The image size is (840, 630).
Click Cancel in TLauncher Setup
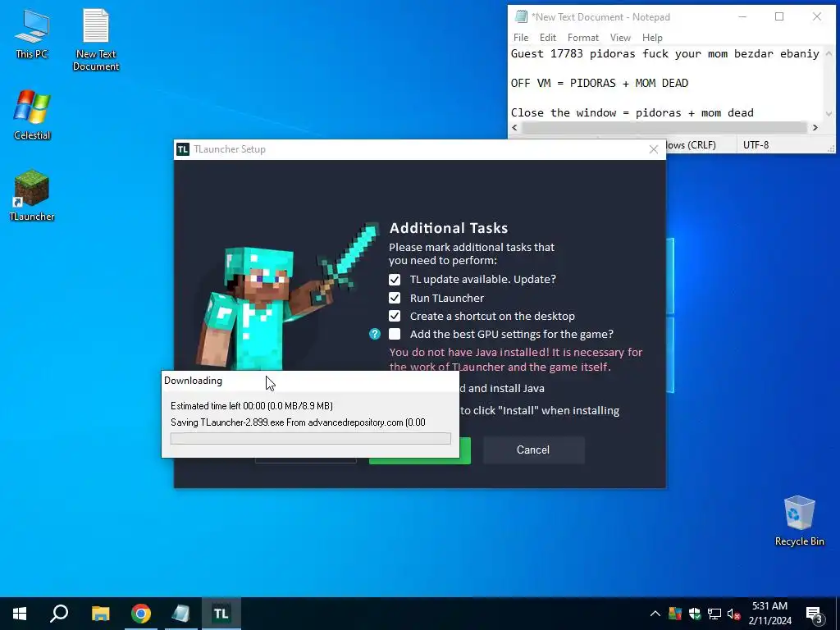click(533, 450)
